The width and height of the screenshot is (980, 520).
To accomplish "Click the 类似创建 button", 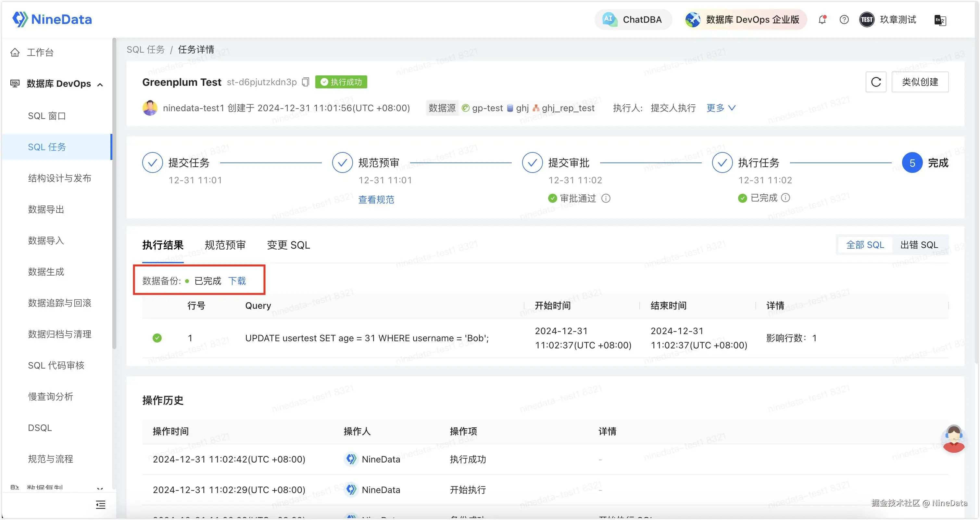I will 920,82.
